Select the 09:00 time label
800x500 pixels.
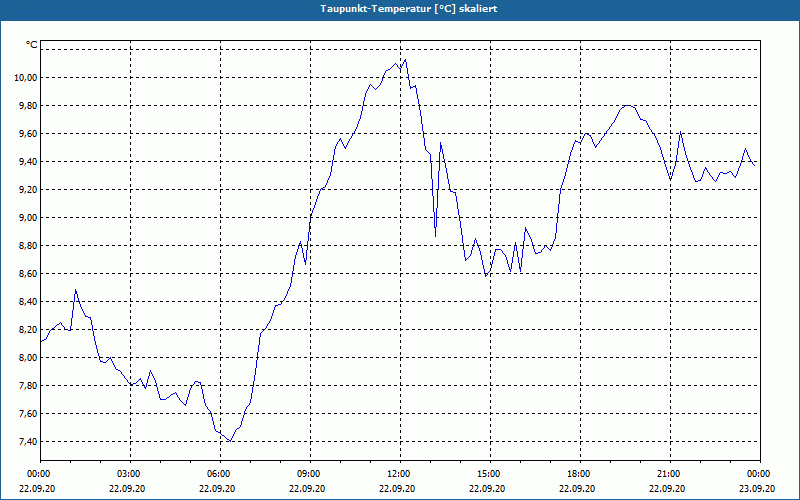click(308, 474)
